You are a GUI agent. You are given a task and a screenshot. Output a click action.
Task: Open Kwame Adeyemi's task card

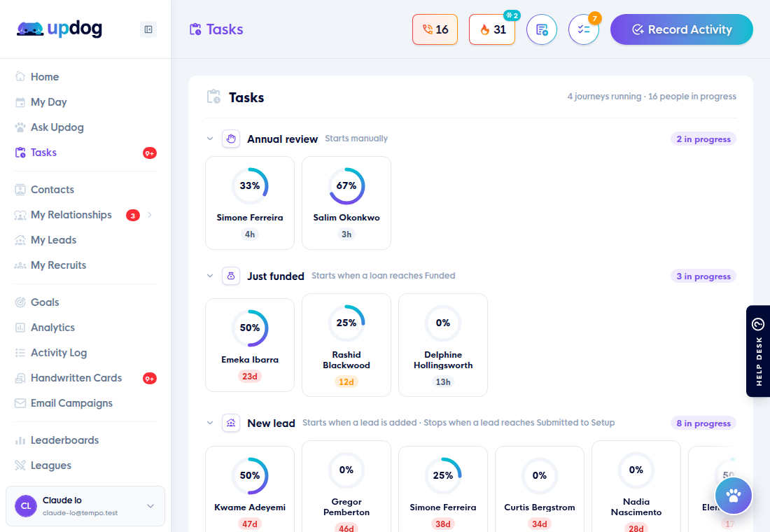point(250,489)
